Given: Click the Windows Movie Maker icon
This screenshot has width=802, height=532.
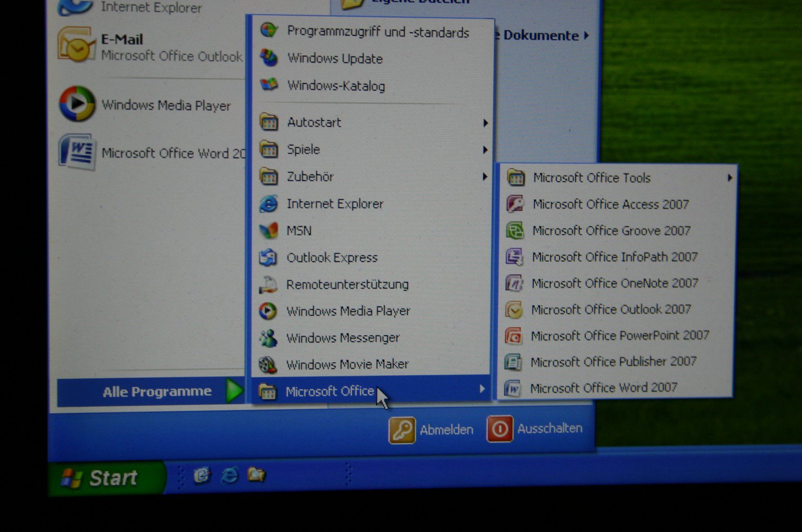Looking at the screenshot, I should click(268, 365).
